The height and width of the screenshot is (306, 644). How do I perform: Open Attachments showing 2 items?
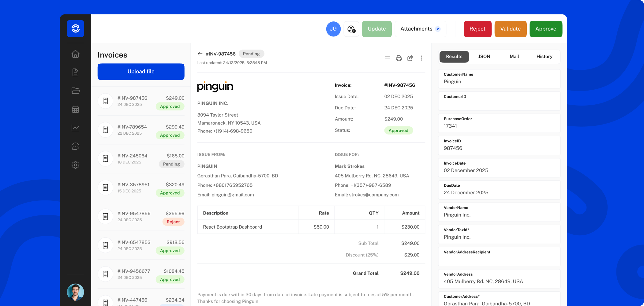point(420,29)
